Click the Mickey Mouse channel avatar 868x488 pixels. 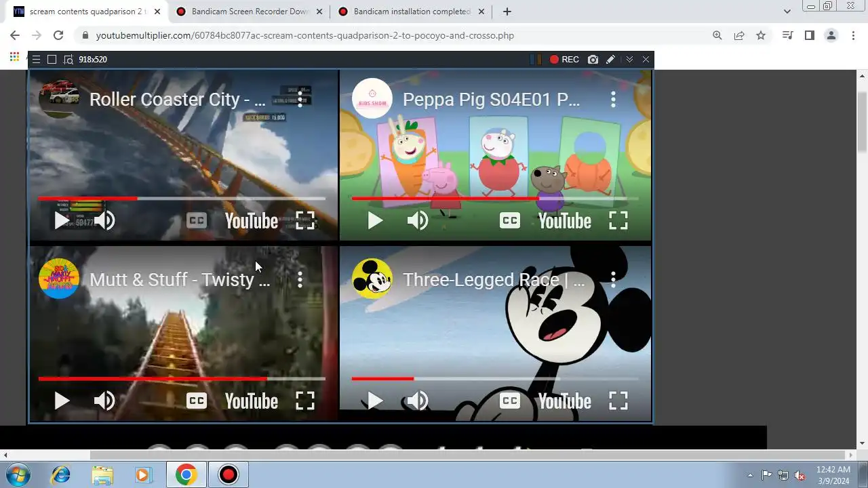pos(372,279)
